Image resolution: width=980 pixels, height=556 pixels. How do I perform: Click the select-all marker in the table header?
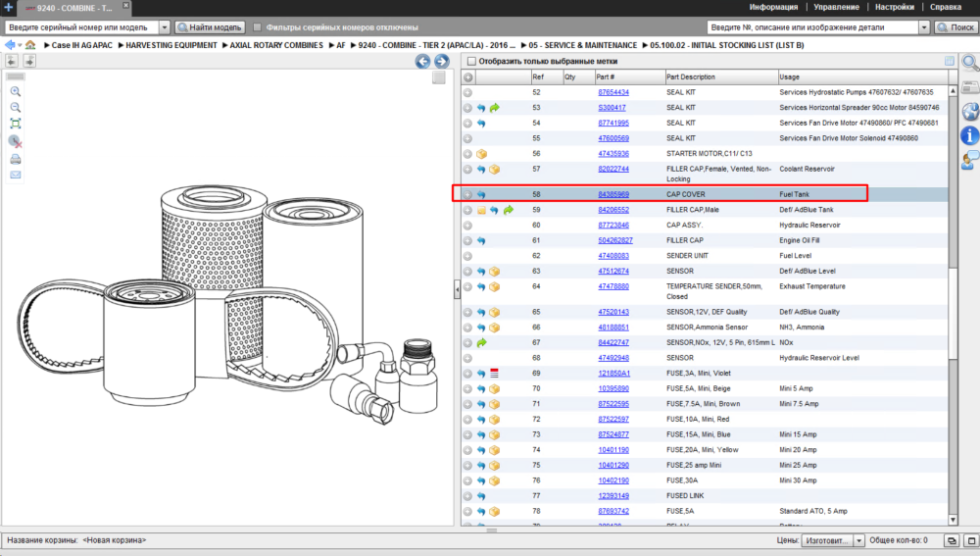[x=467, y=76]
